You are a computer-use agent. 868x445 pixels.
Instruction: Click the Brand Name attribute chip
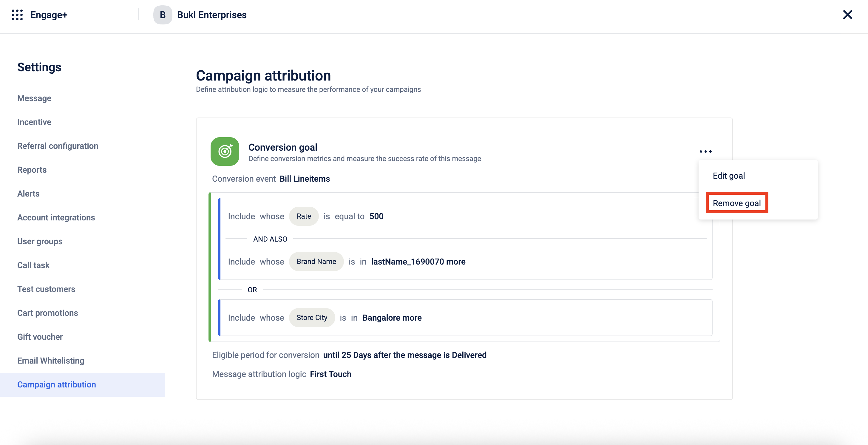(316, 262)
